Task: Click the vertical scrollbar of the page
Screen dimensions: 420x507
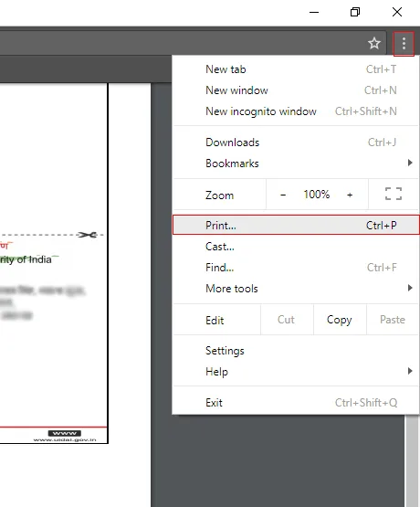Action: pos(412,460)
